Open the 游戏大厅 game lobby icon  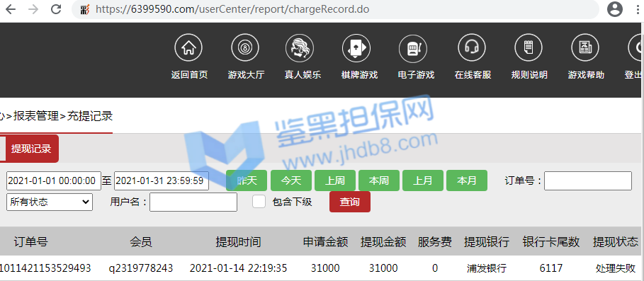coord(245,48)
